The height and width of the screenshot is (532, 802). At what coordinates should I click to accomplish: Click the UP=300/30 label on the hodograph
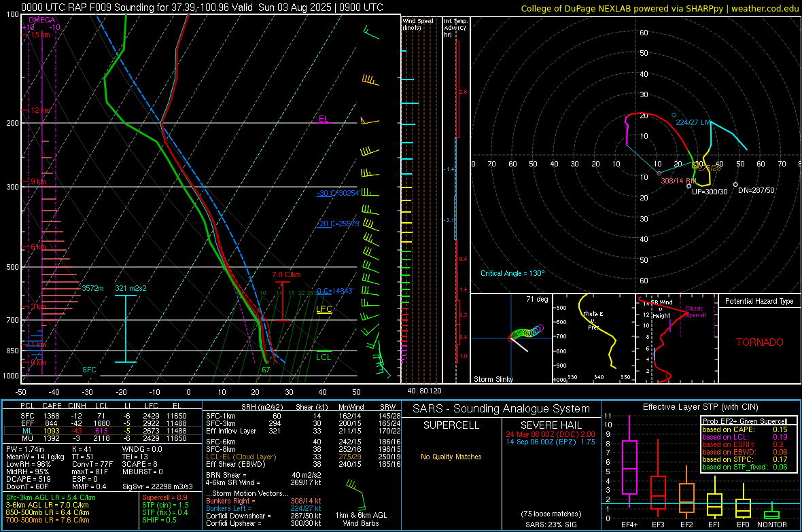(x=710, y=192)
